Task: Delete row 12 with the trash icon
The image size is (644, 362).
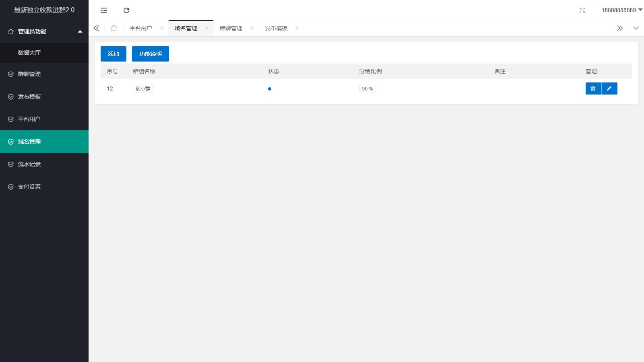Action: (x=593, y=88)
